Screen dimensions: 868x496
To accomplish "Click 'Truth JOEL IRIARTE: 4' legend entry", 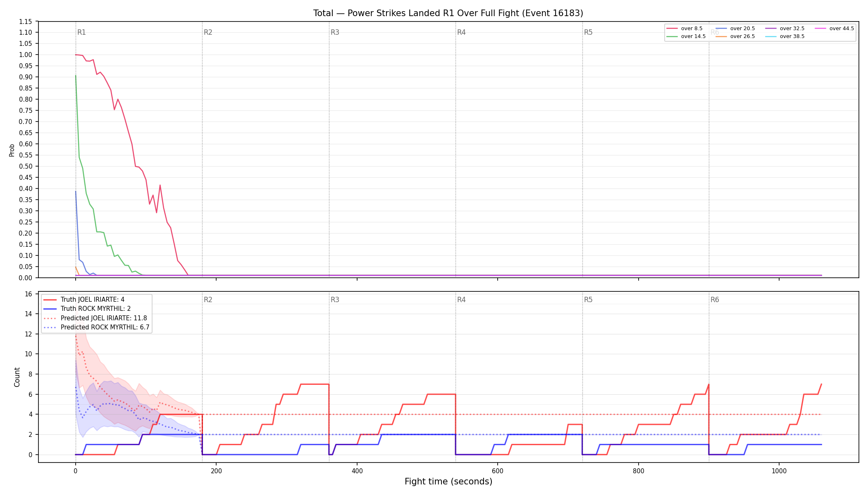I will pyautogui.click(x=84, y=300).
